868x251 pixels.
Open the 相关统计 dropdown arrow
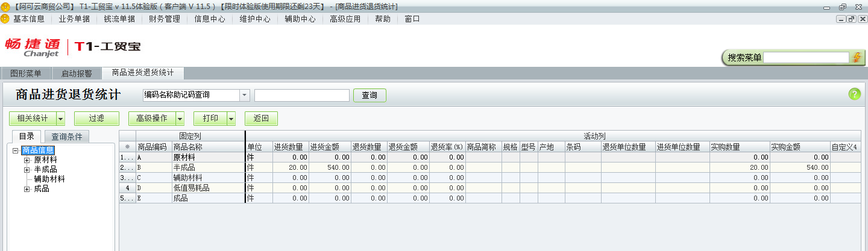click(60, 119)
